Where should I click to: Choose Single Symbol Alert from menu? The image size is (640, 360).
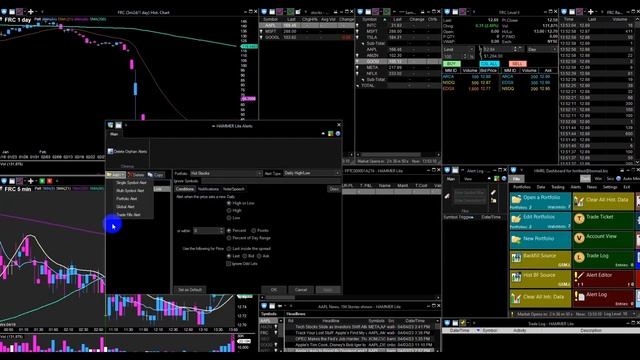131,183
